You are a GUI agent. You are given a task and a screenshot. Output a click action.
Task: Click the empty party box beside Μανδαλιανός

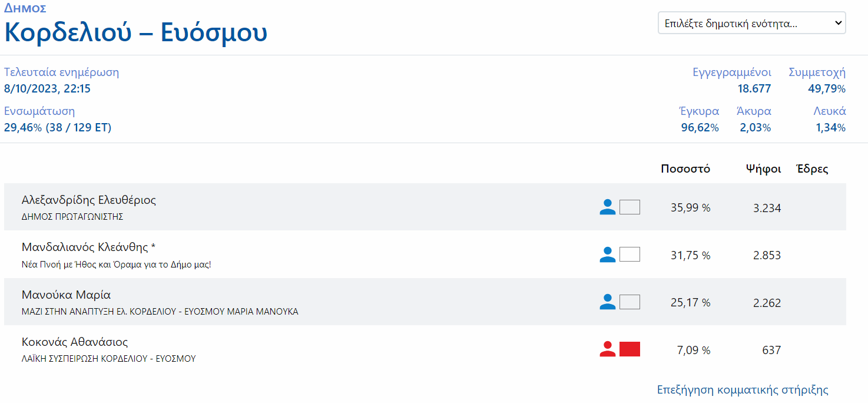tap(630, 255)
